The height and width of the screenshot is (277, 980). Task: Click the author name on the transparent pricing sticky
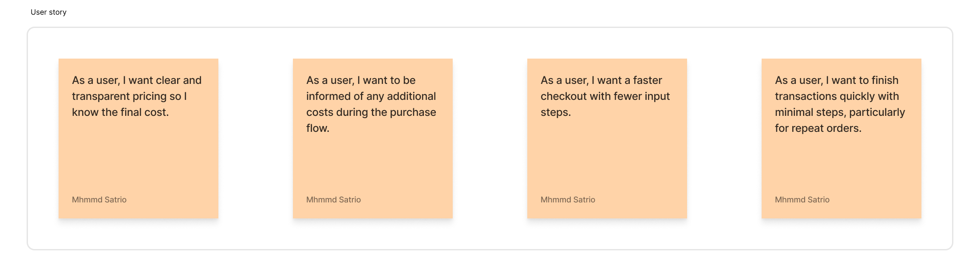99,200
